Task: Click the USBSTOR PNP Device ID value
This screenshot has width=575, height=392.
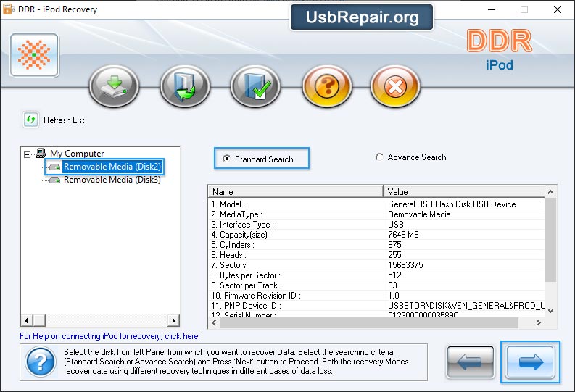Action: 466,306
